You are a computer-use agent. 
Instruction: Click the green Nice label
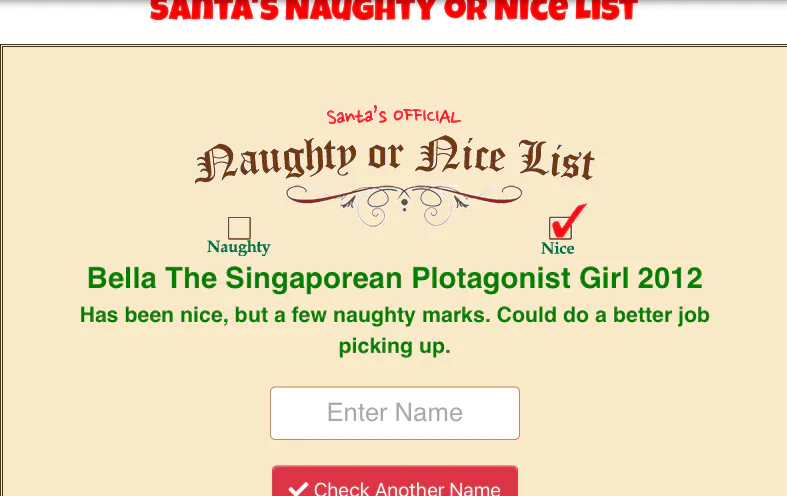click(558, 248)
